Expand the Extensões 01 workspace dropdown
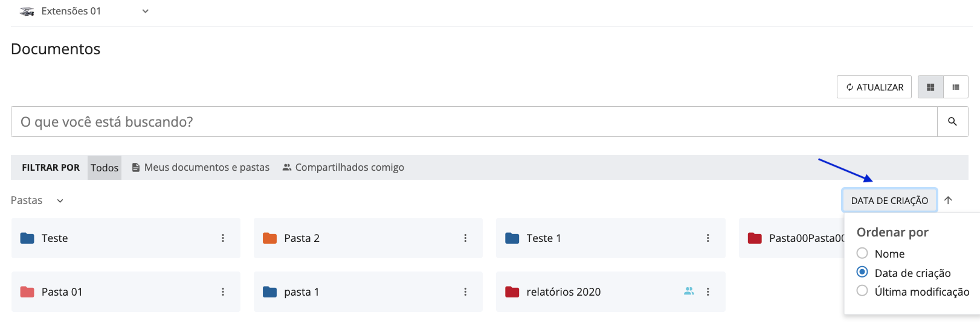Screen dimensions: 980x324 pyautogui.click(x=145, y=11)
